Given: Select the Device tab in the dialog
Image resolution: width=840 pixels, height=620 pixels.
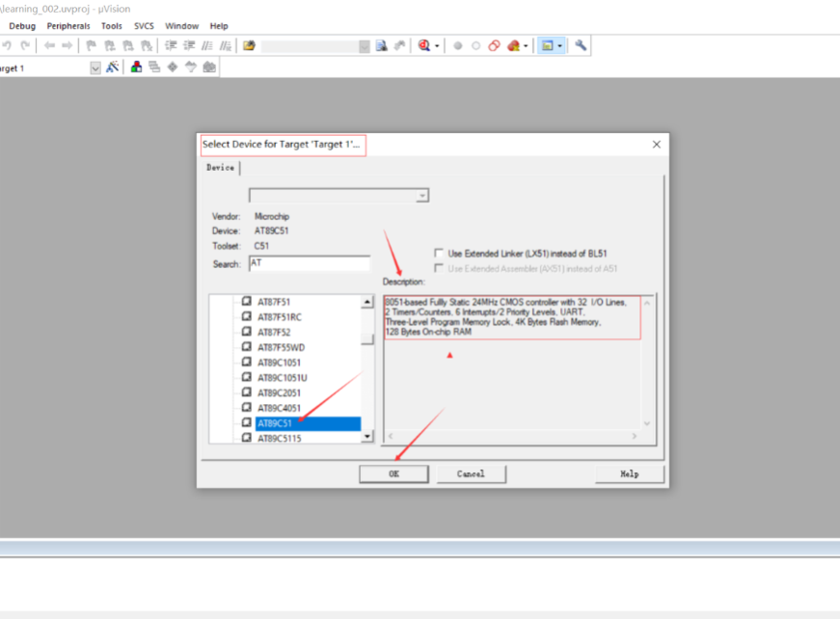Looking at the screenshot, I should tap(221, 168).
